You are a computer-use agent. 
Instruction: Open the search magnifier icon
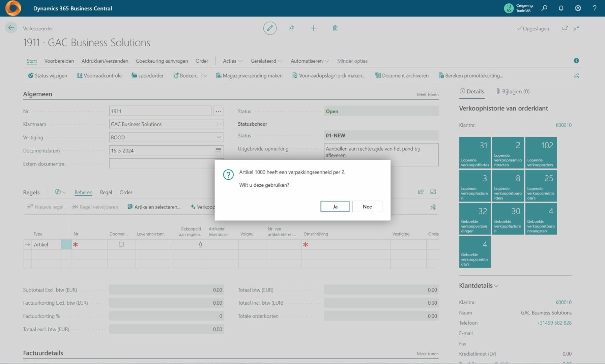click(544, 8)
